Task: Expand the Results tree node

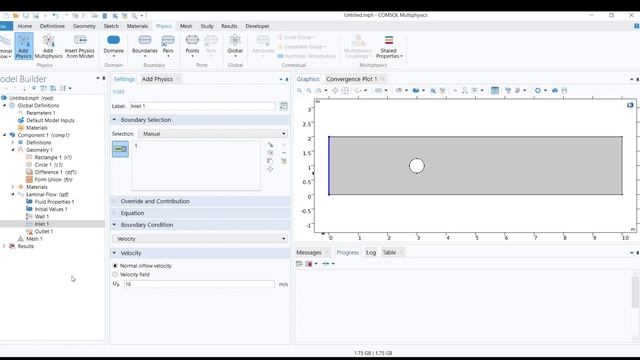Action: point(4,246)
